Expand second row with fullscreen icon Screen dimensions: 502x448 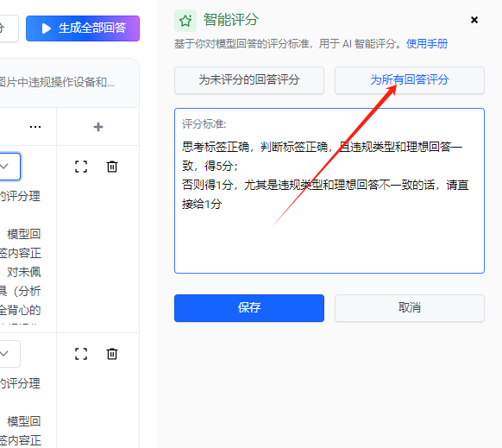point(81,354)
